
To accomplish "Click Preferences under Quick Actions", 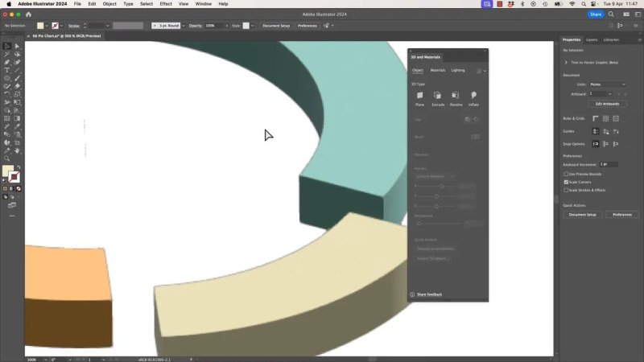I will [622, 215].
